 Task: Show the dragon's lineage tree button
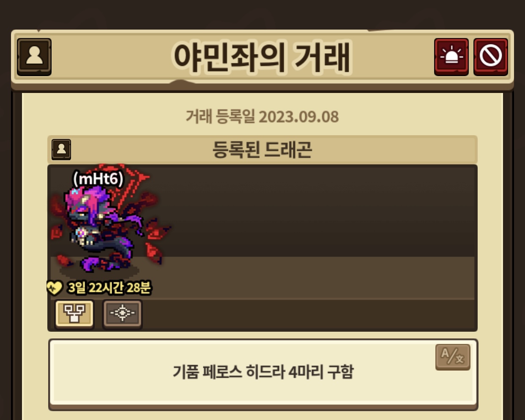pos(75,314)
